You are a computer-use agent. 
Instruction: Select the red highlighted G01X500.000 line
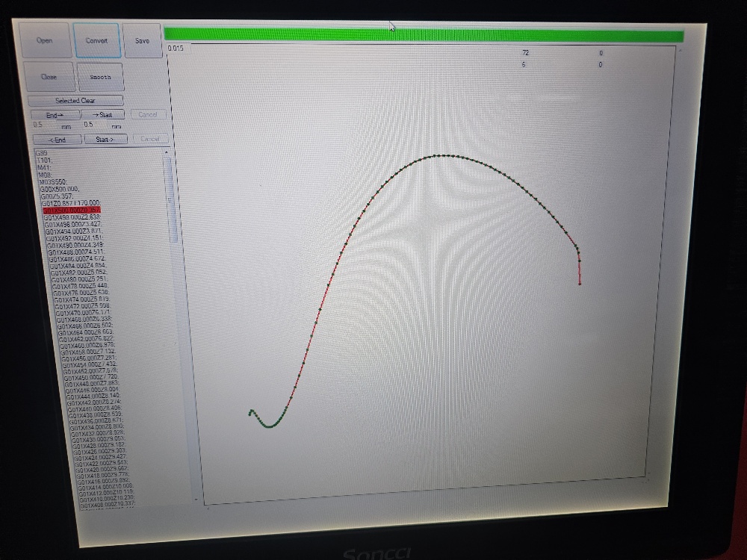point(72,210)
